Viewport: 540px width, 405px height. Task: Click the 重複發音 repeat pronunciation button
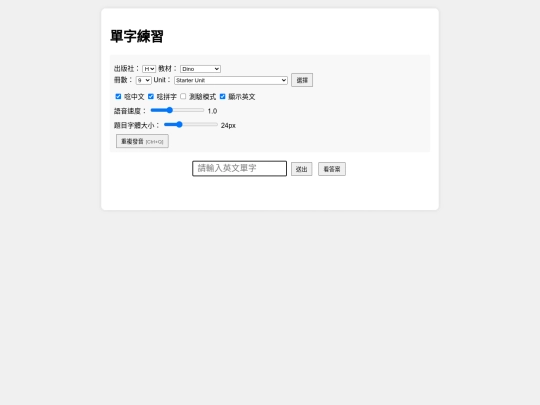pos(142,141)
